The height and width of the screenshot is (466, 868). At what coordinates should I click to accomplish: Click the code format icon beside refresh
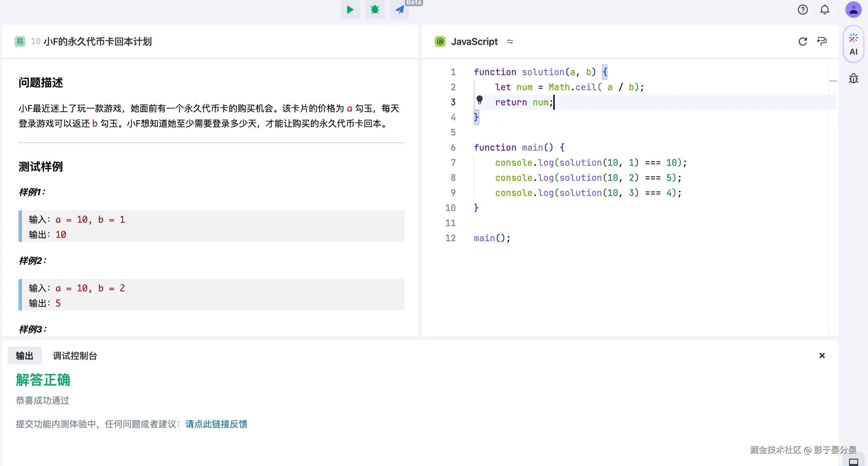tap(822, 42)
